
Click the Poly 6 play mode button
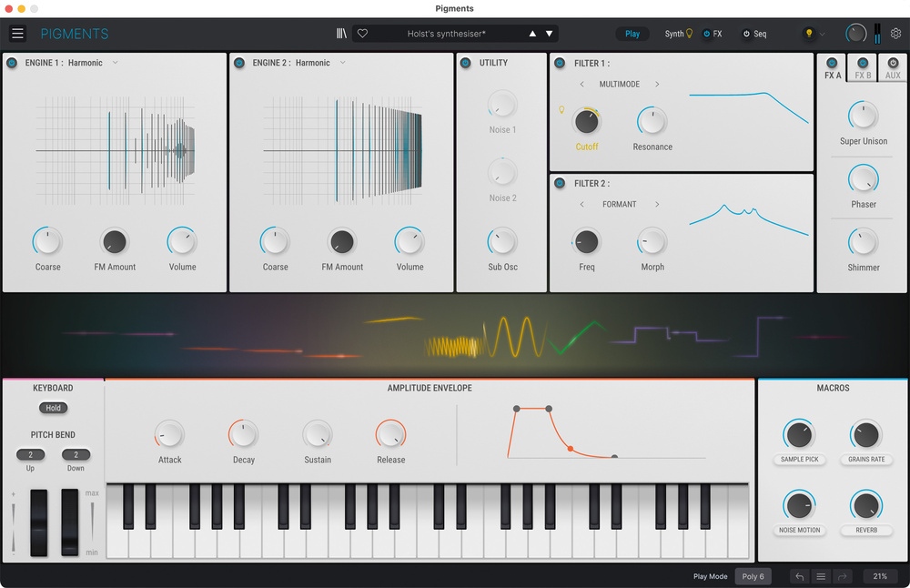(x=753, y=575)
